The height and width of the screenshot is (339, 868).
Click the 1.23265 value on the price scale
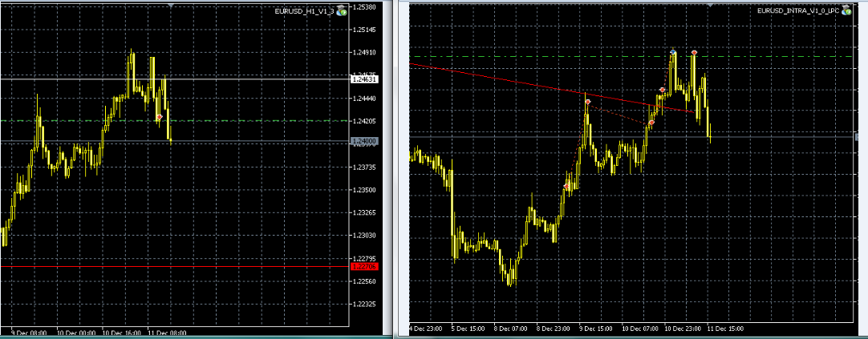[365, 213]
